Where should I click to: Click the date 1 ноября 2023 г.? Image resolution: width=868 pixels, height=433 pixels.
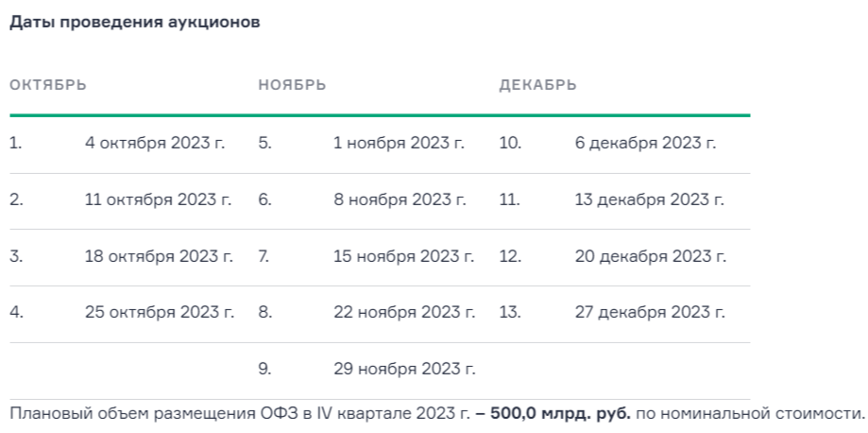[x=399, y=144]
